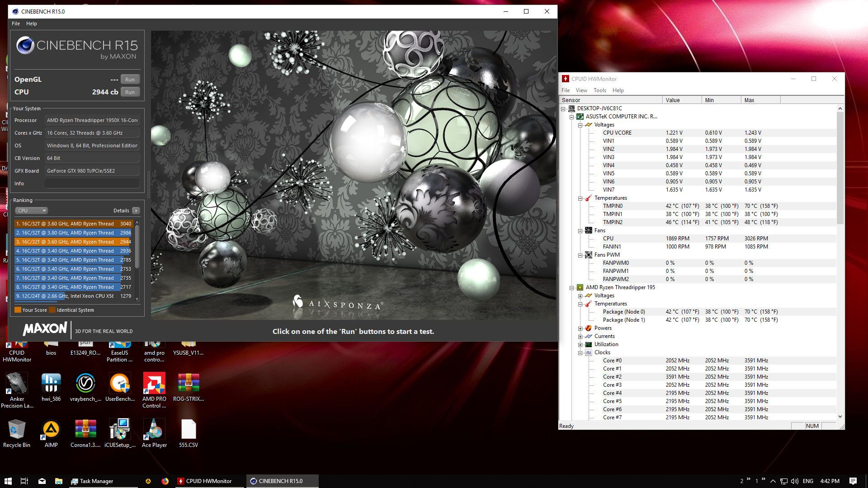Collapse the DESKTOP-JV6C81C root node

[563, 108]
